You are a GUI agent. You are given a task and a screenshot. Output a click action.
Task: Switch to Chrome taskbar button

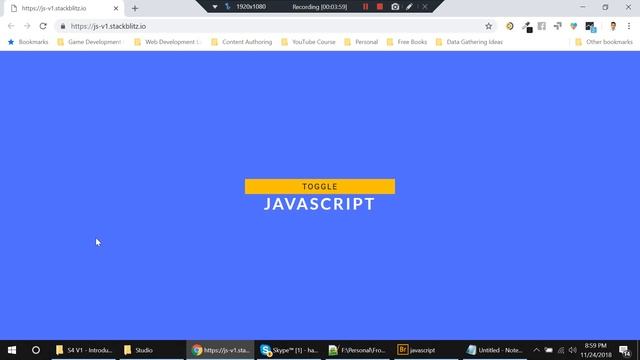coord(220,350)
